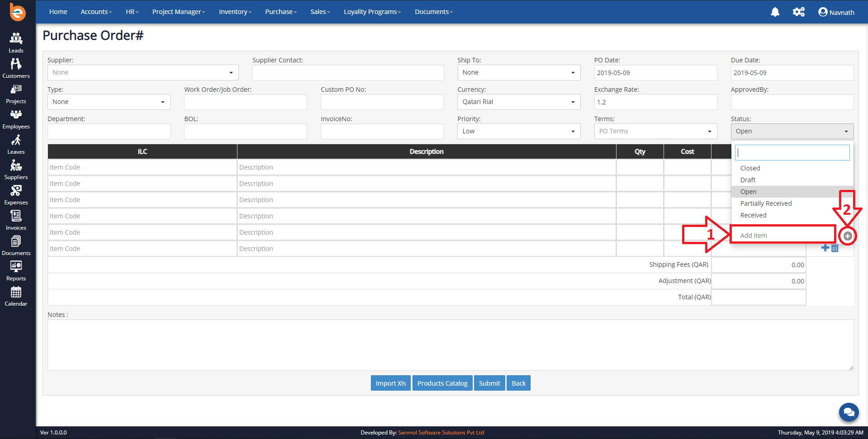Image resolution: width=868 pixels, height=439 pixels.
Task: Open the Inventory menu
Action: click(235, 12)
